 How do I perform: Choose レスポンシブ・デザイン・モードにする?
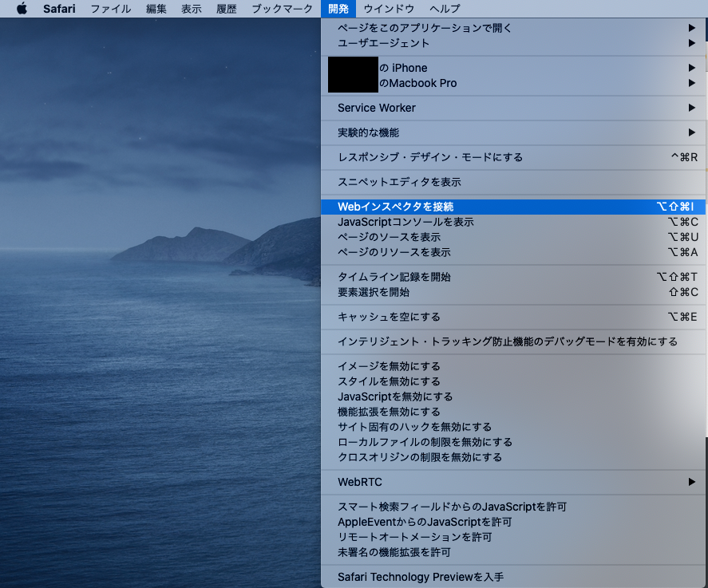[x=513, y=157]
